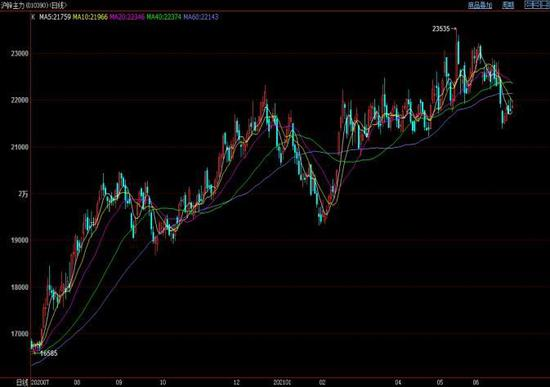
Task: Open the middle blue link at top right
Action: coord(508,5)
